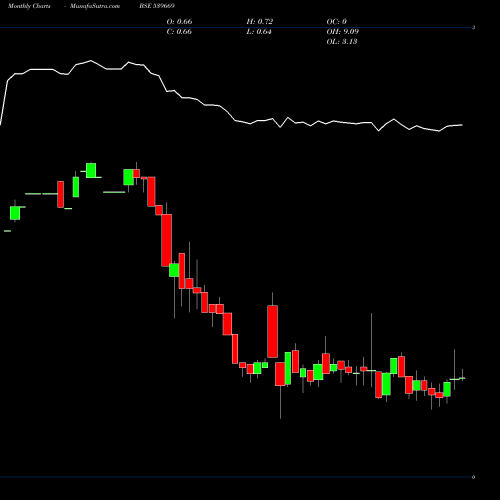Select the open value 'O: 0.66'
This screenshot has height=500, width=500.
[x=179, y=22]
